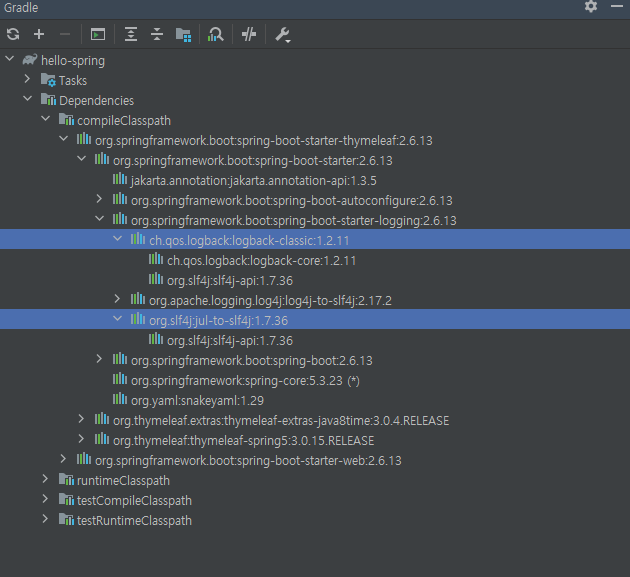Image resolution: width=630 pixels, height=577 pixels.
Task: Select logback-core:1.2.11 row
Action: pyautogui.click(x=315, y=261)
